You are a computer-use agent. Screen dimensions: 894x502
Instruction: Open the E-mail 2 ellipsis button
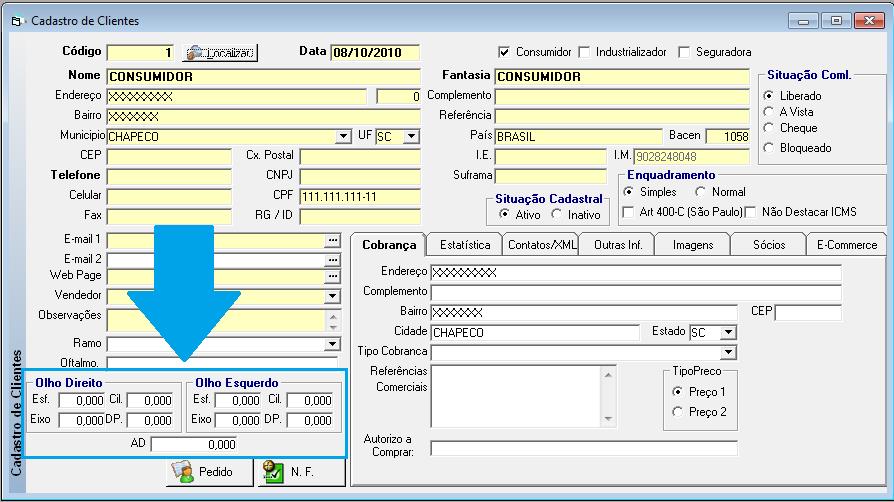[333, 260]
